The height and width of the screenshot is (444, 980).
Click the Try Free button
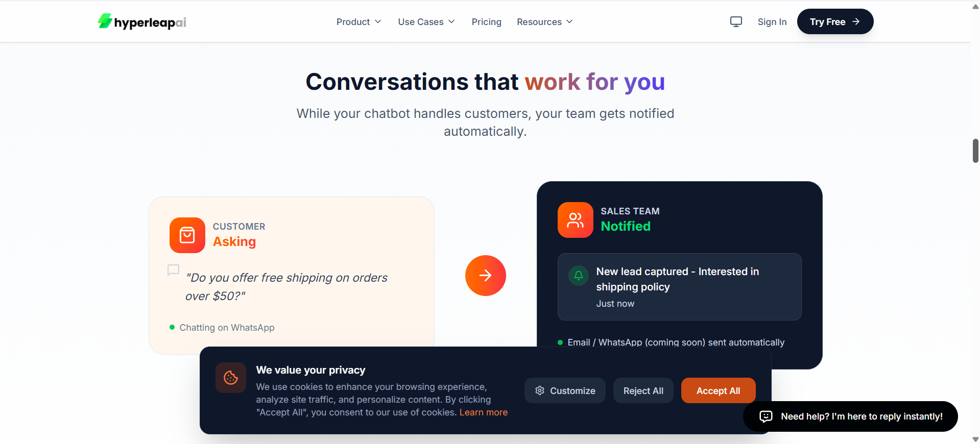[835, 21]
